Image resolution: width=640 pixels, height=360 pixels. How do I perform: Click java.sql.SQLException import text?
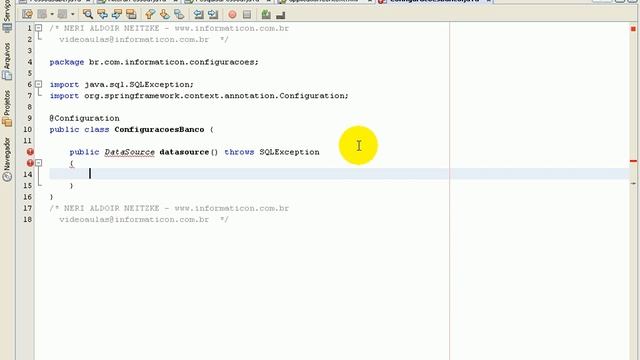click(139, 84)
